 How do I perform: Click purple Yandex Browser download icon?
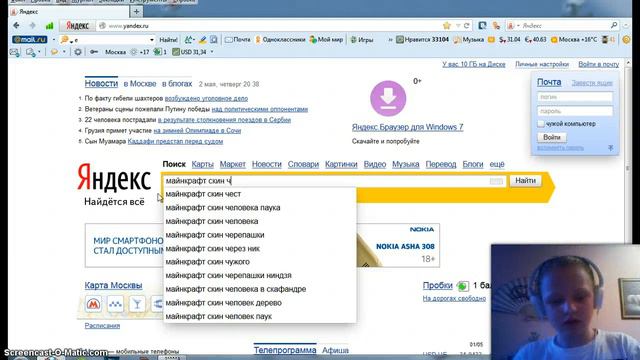point(388,98)
